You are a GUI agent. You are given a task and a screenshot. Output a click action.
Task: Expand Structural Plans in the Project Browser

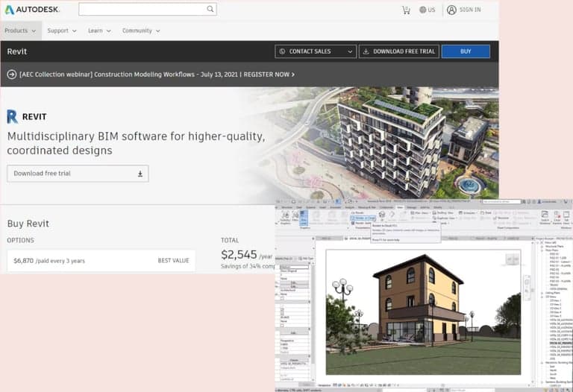(x=541, y=247)
